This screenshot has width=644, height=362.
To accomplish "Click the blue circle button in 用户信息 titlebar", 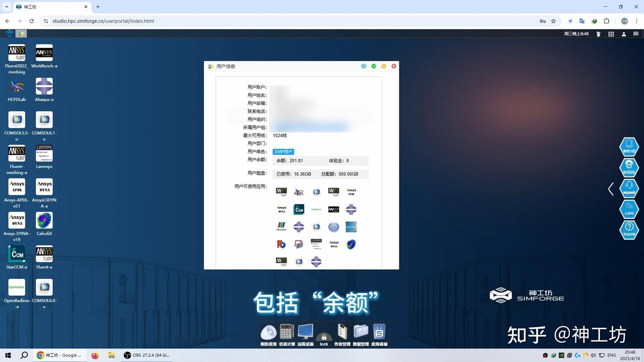I will 364,66.
